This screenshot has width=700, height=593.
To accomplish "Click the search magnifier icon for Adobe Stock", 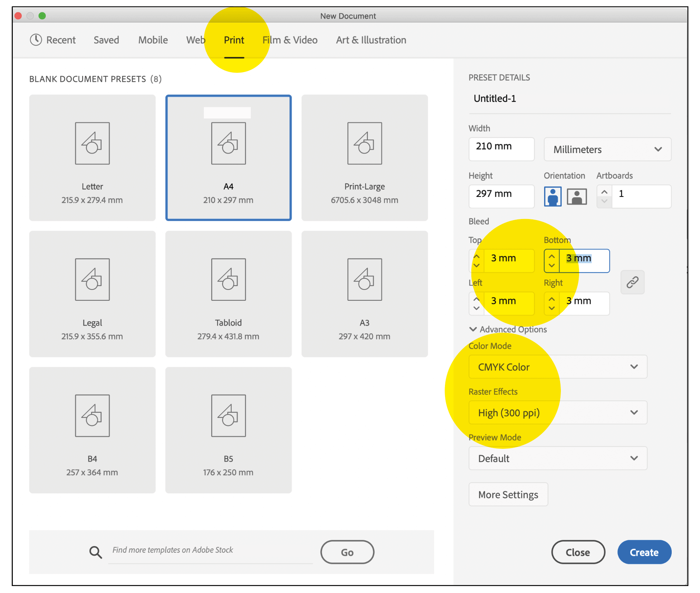I will click(95, 552).
